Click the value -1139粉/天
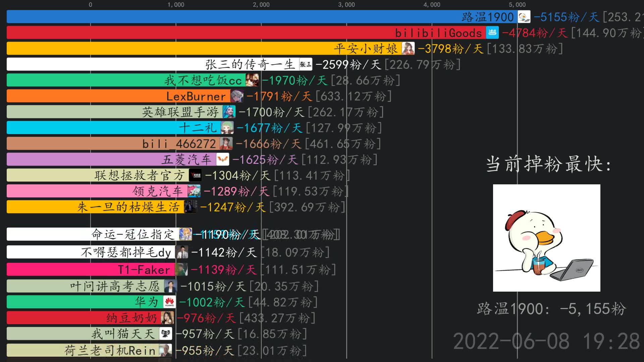The image size is (644, 362). click(x=224, y=270)
